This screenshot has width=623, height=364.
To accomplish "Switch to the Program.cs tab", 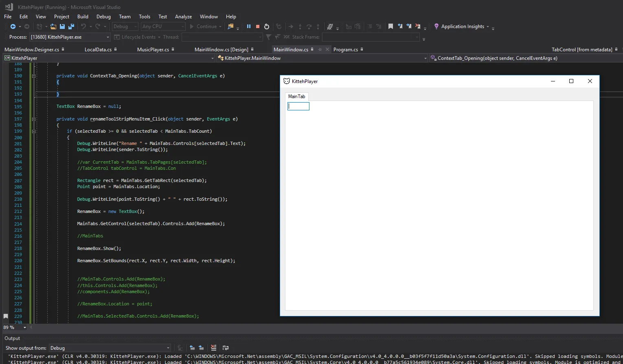I will pos(345,50).
